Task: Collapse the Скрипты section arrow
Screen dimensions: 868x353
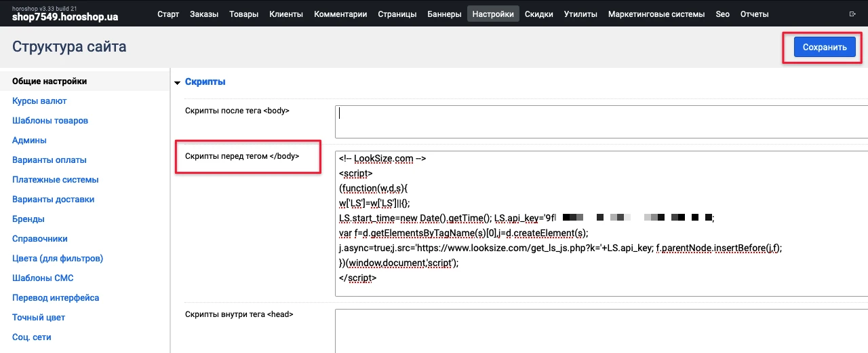Action: pos(178,82)
